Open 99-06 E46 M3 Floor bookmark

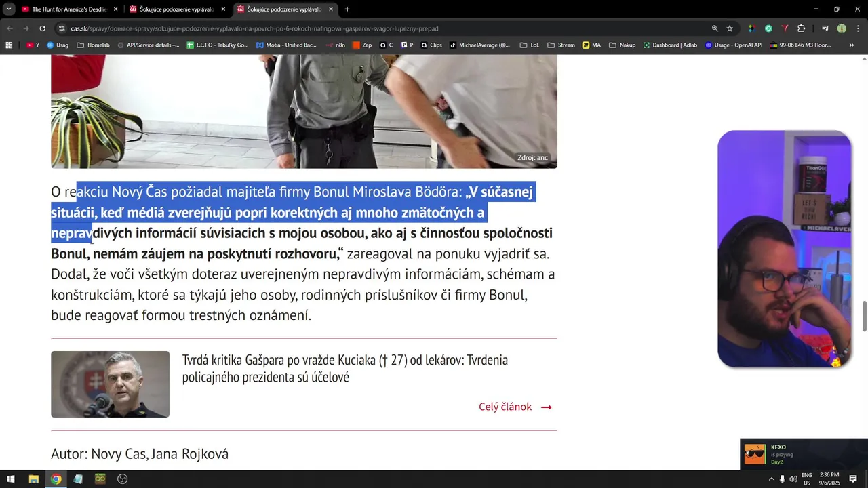coord(801,45)
